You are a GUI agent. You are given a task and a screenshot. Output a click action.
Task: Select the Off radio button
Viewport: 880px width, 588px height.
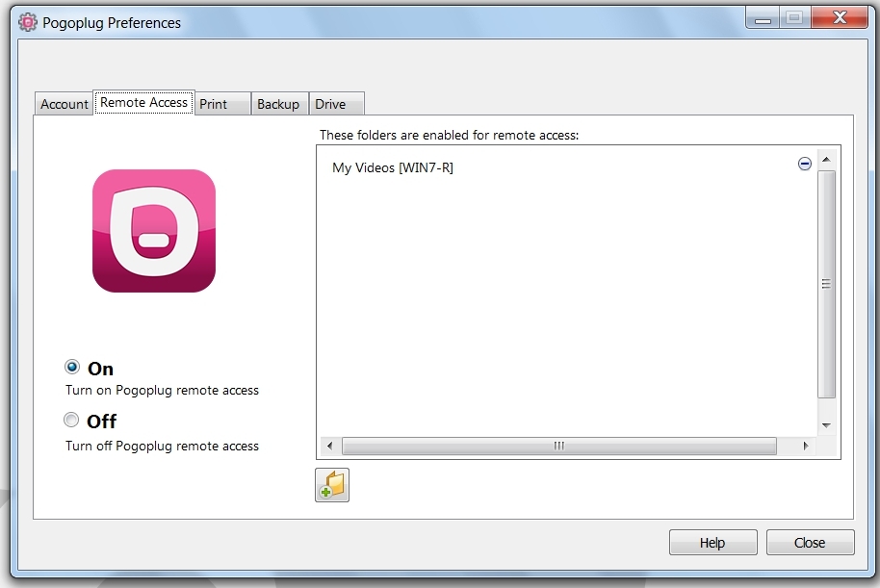coord(71,420)
